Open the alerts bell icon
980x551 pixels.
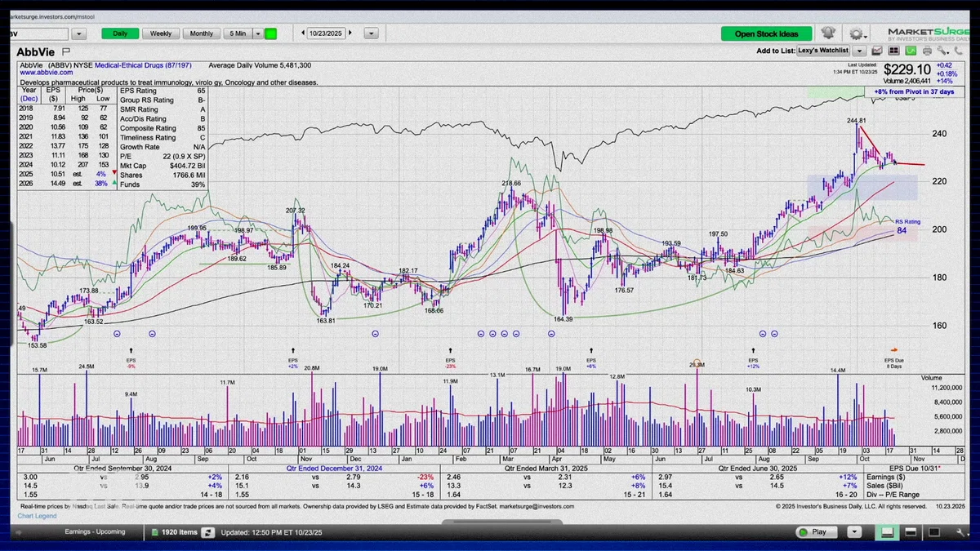click(828, 33)
